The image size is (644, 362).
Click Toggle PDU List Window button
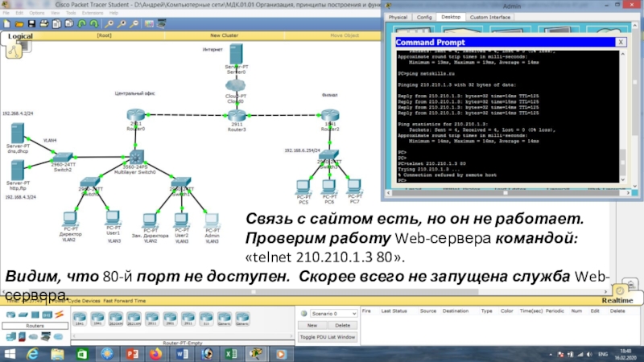coord(328,337)
